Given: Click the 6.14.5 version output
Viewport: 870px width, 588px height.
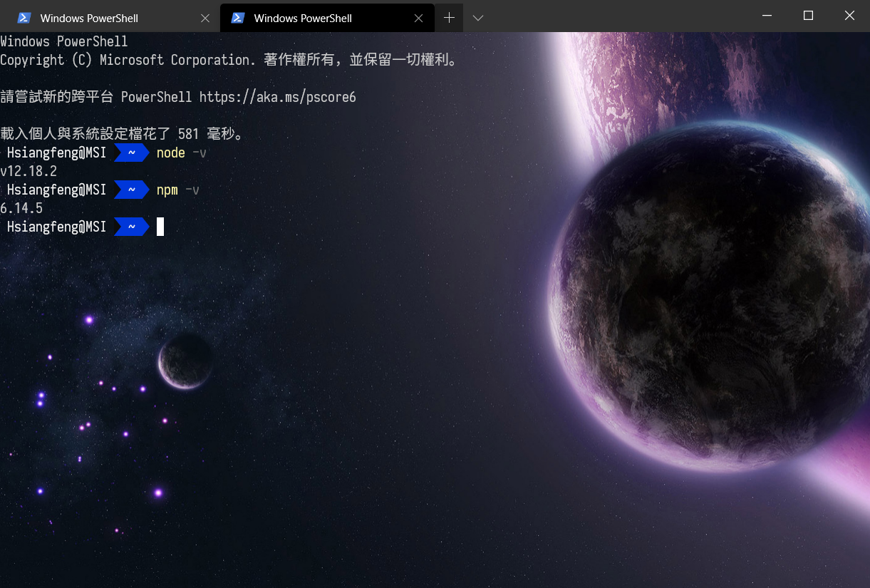Looking at the screenshot, I should pos(21,209).
